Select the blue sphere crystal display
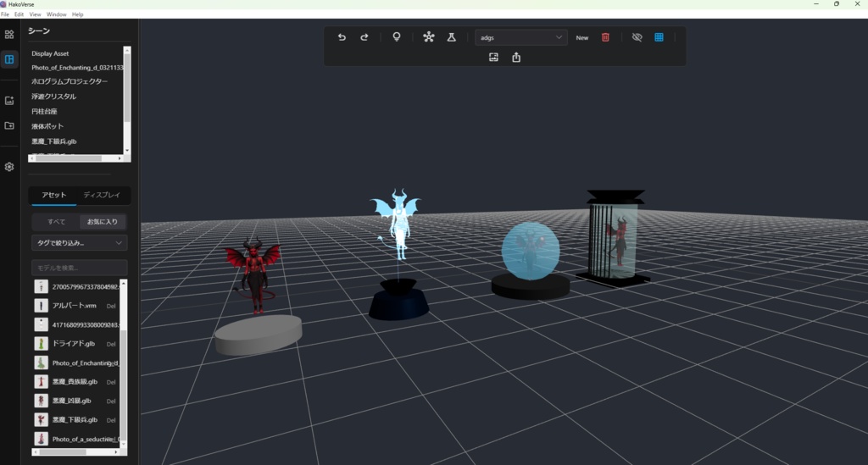868x465 pixels. click(x=531, y=251)
